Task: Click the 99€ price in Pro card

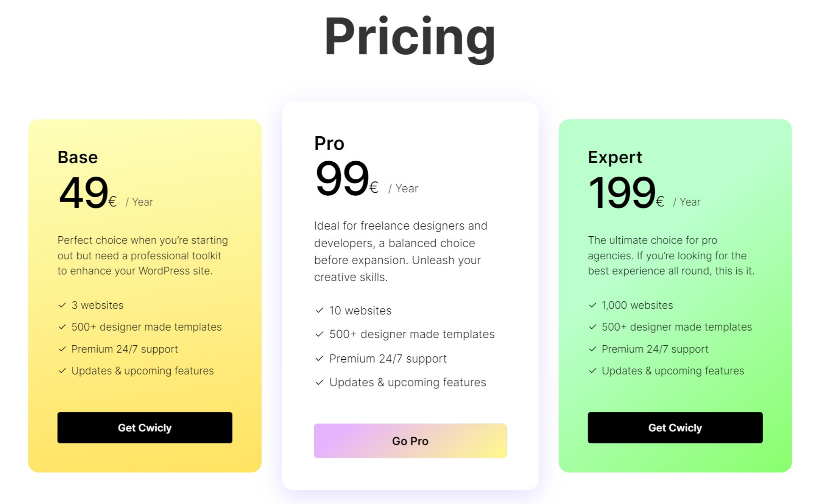Action: coord(347,178)
